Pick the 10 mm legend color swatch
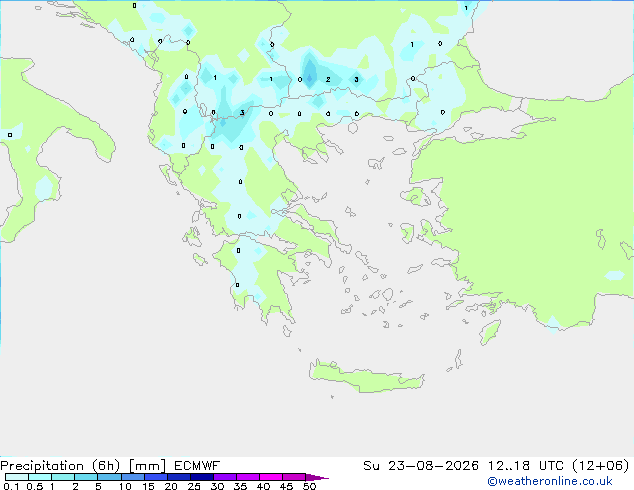The image size is (634, 490). point(133,477)
